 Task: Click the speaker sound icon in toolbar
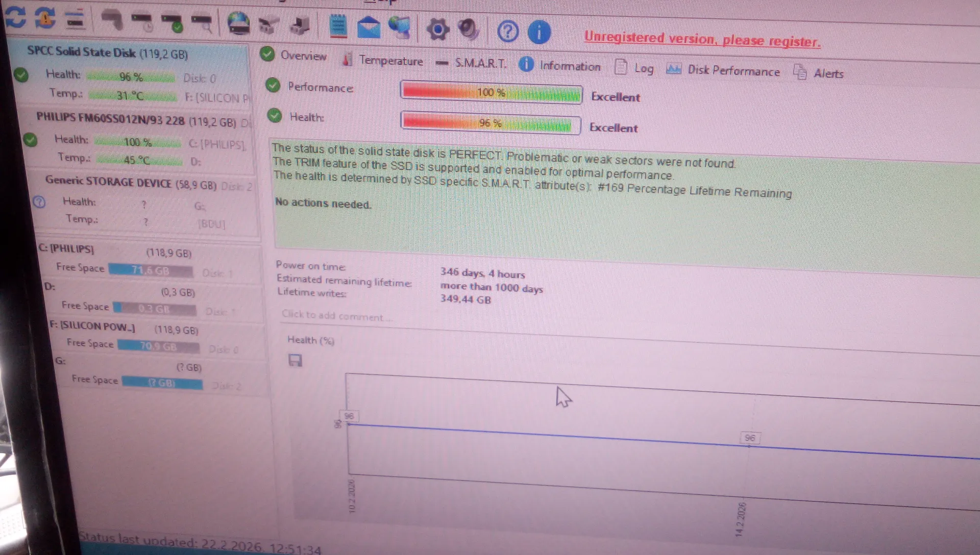click(468, 30)
